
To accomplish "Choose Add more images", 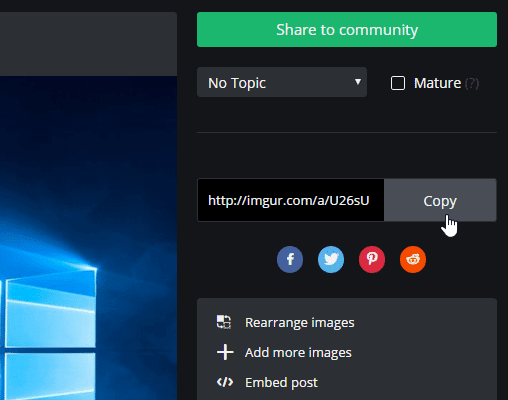I will click(298, 352).
